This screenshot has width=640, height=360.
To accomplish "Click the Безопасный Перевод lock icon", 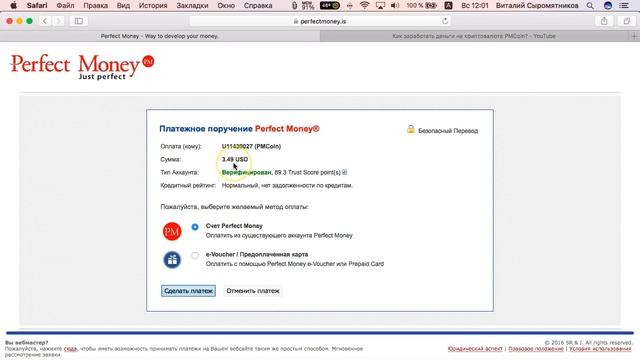I will pyautogui.click(x=411, y=129).
